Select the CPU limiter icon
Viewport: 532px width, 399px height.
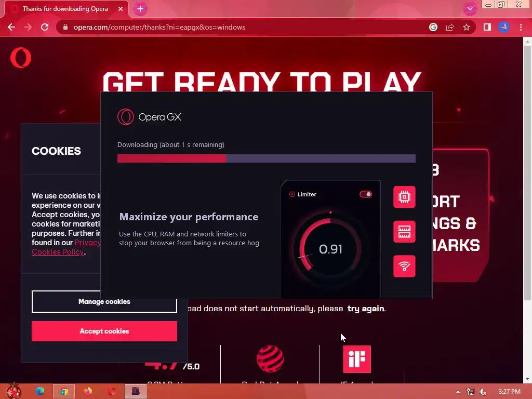(404, 197)
